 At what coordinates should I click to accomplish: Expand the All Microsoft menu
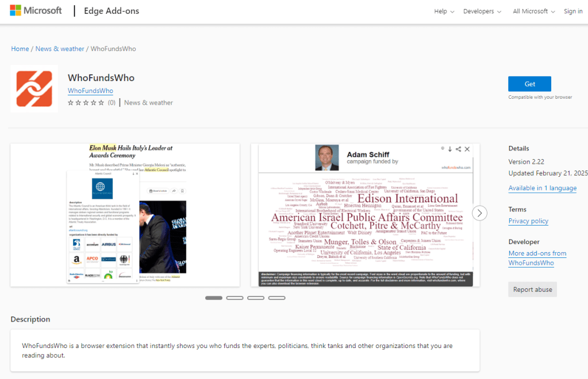click(x=534, y=11)
